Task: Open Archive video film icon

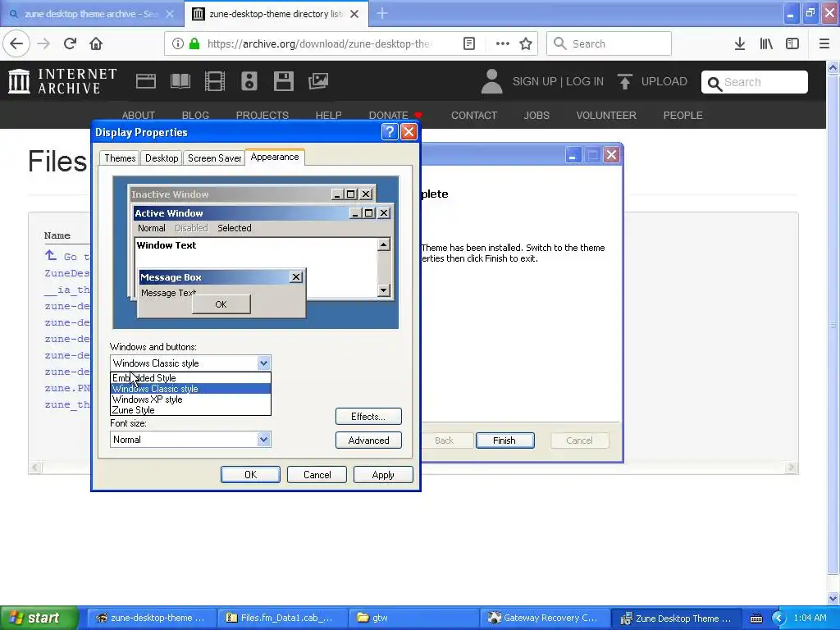Action: coord(215,81)
